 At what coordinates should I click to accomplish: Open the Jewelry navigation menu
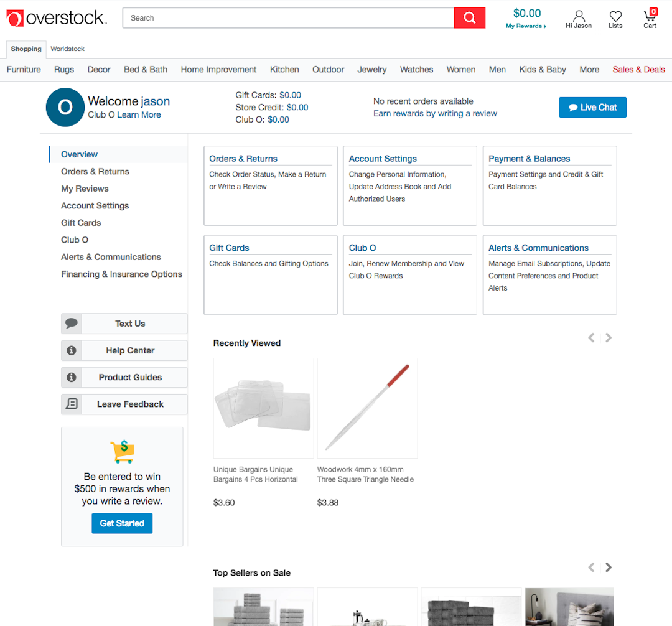[371, 69]
